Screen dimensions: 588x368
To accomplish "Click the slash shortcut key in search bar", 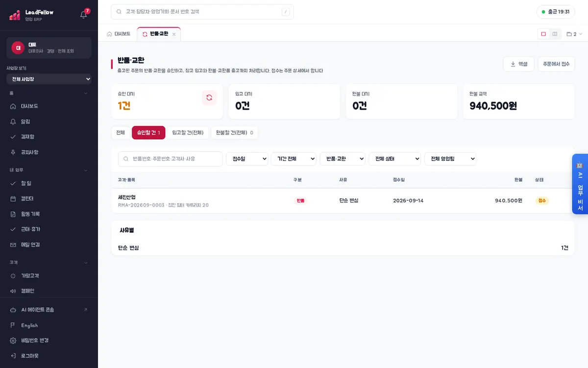I will coord(286,12).
